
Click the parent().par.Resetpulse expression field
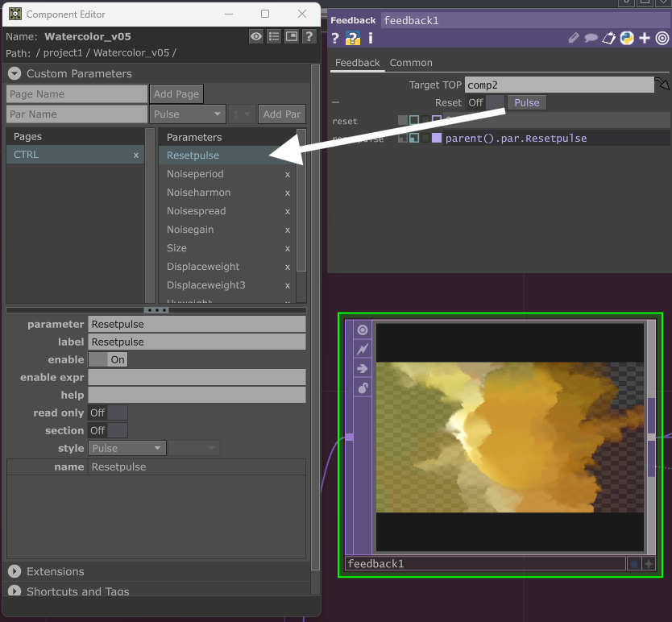556,138
